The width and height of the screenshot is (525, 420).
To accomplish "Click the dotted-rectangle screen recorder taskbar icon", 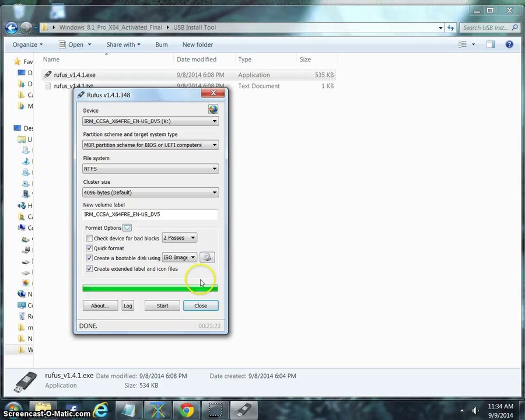I will [215, 410].
